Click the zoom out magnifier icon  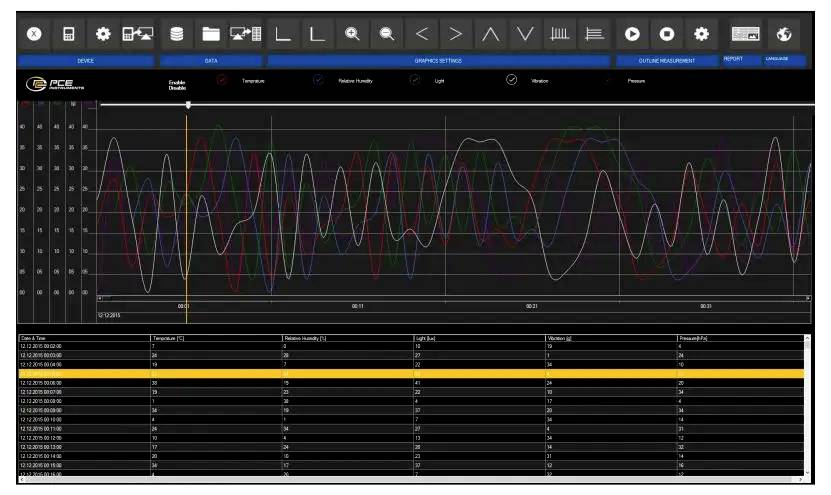[x=386, y=34]
